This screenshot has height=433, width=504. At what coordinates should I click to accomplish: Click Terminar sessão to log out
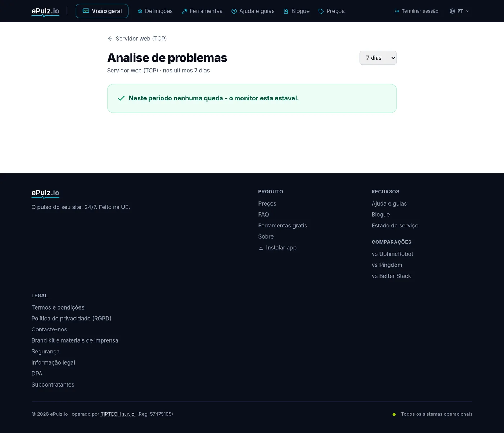click(x=416, y=11)
